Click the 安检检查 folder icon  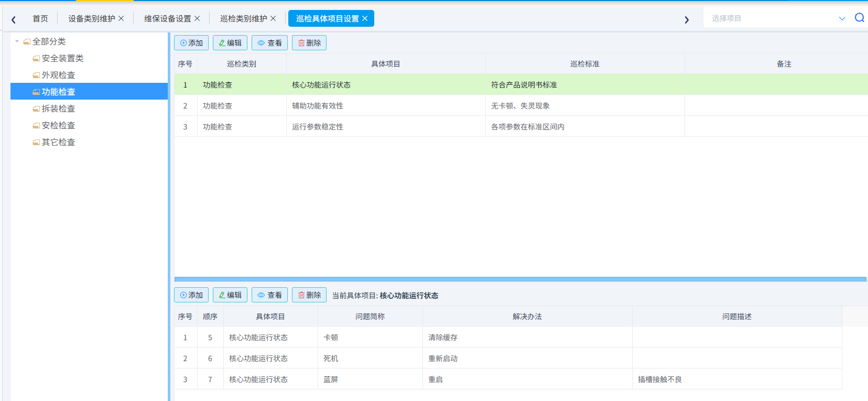(36, 126)
